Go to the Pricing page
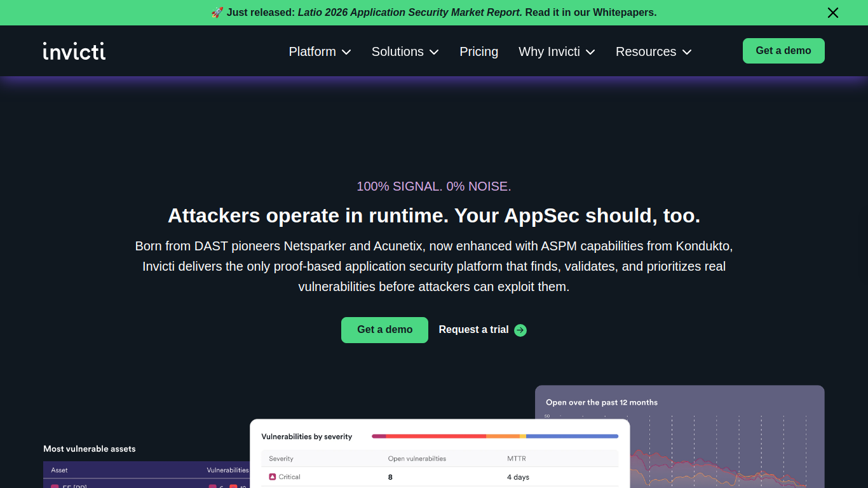The height and width of the screenshot is (488, 868). click(x=478, y=51)
